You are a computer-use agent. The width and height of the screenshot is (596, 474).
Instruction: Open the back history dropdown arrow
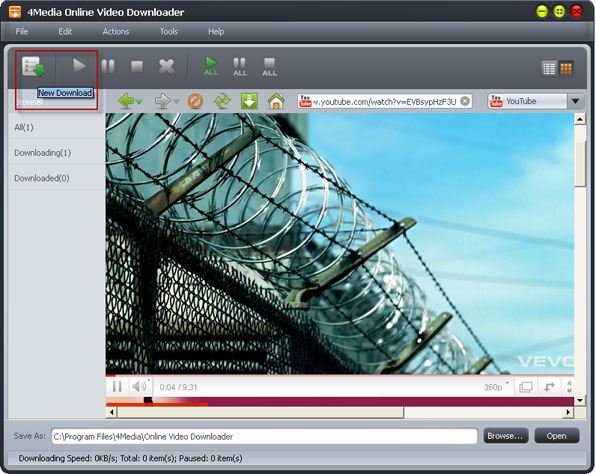[139, 102]
